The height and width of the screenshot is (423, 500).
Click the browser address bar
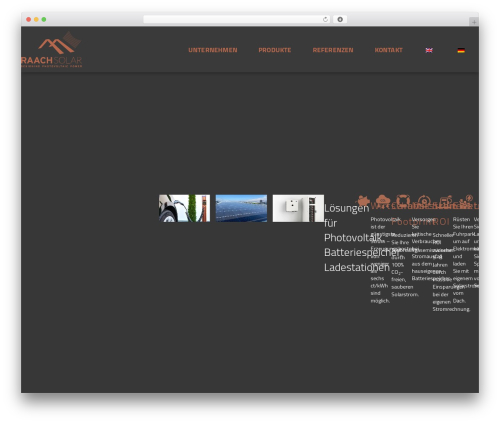237,19
